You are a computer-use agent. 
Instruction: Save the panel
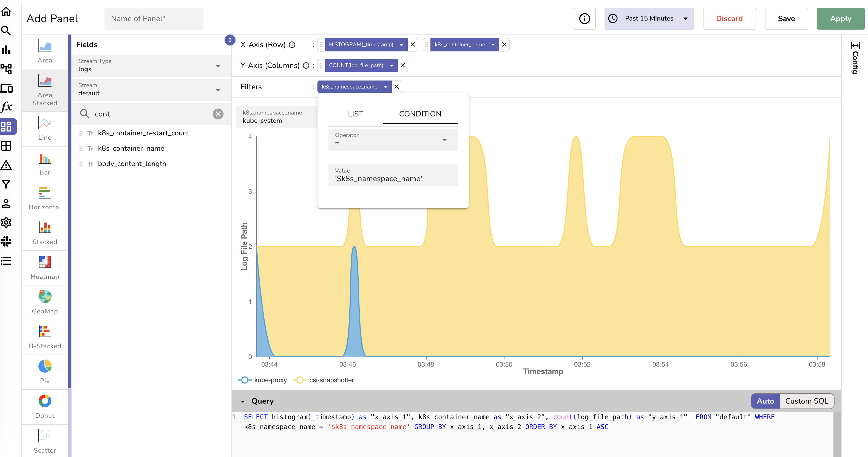click(x=786, y=19)
